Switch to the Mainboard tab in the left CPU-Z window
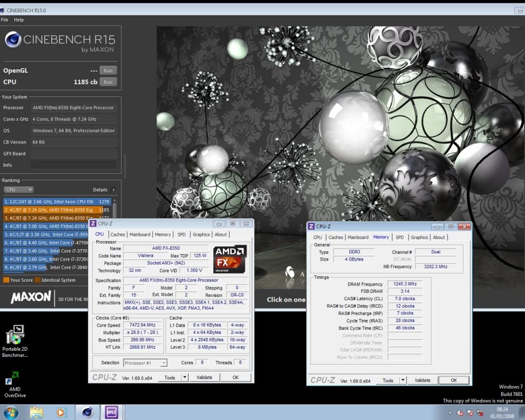 (140, 234)
